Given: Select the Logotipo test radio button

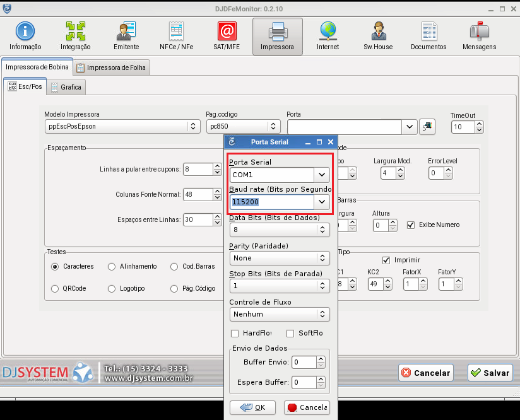Looking at the screenshot, I should [112, 289].
